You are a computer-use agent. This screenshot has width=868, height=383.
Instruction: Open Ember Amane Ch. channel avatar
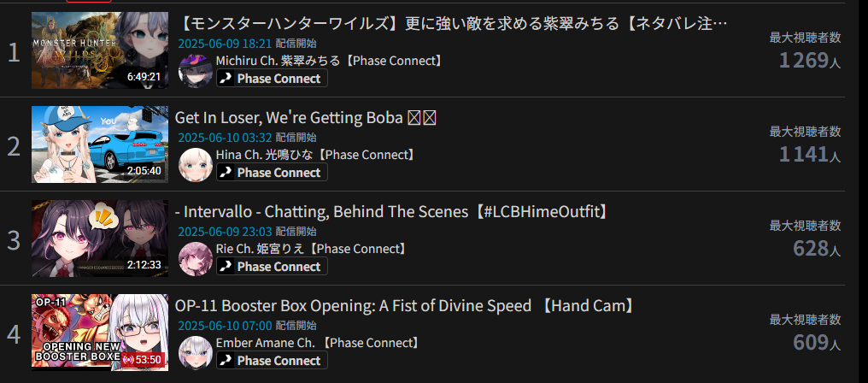(196, 353)
